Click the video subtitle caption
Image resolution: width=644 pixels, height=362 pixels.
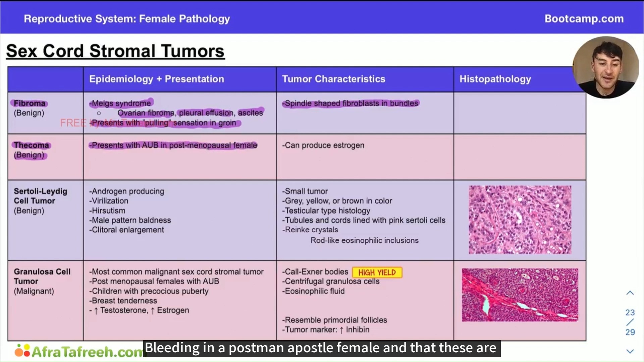pos(322,348)
